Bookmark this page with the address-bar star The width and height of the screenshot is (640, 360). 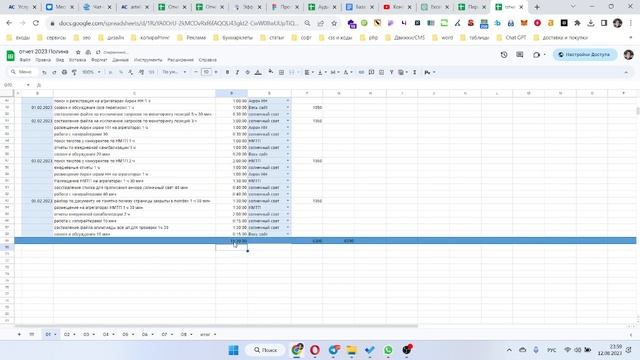(x=334, y=23)
